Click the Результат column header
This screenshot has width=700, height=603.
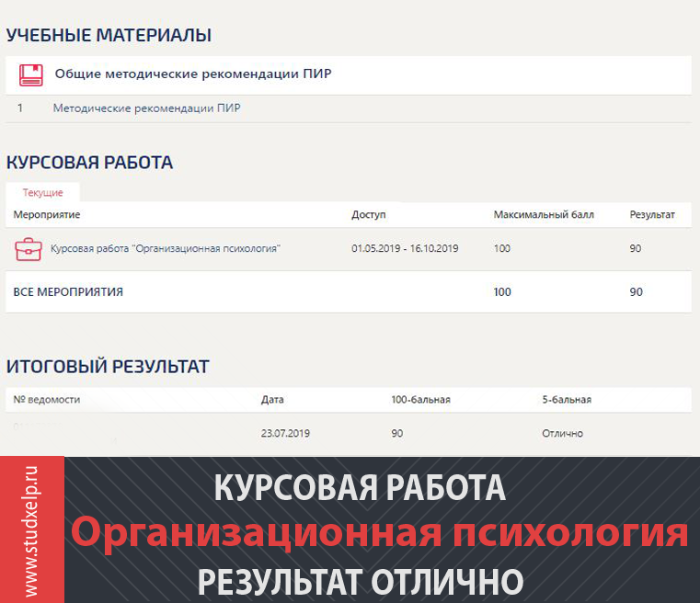[652, 214]
